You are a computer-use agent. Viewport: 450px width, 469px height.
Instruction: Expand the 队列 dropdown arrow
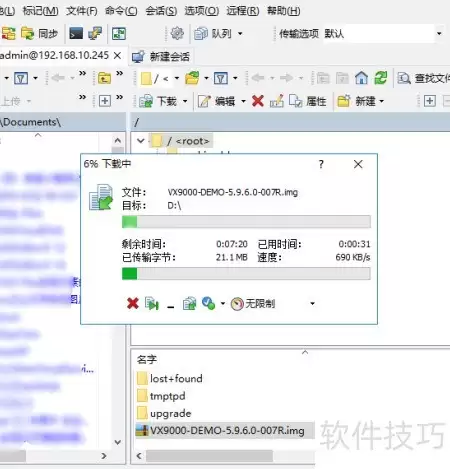coord(240,34)
